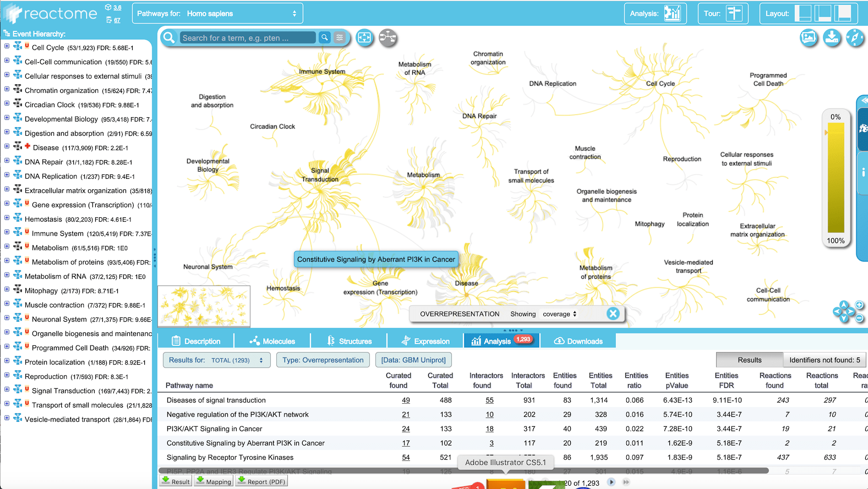Screen dimensions: 868x489
Task: Click the [Data: GBM Uniprot] button
Action: point(413,360)
